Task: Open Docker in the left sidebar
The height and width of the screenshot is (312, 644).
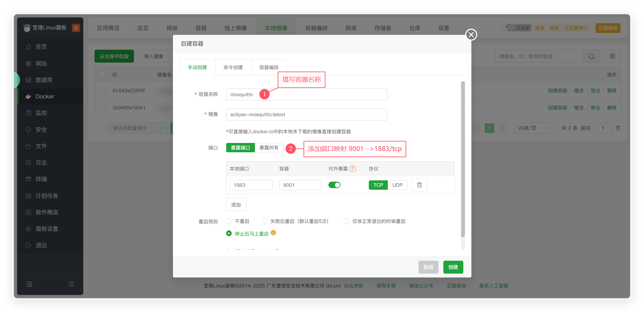Action: point(45,96)
